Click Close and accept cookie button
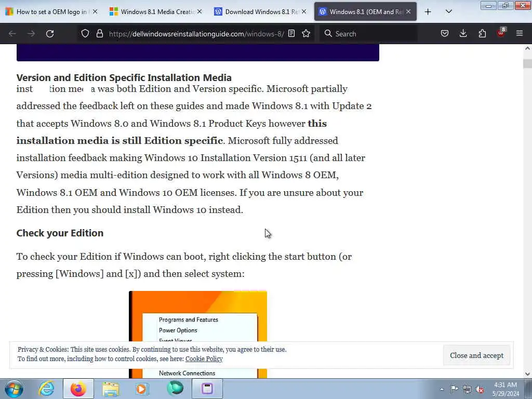 pyautogui.click(x=476, y=355)
